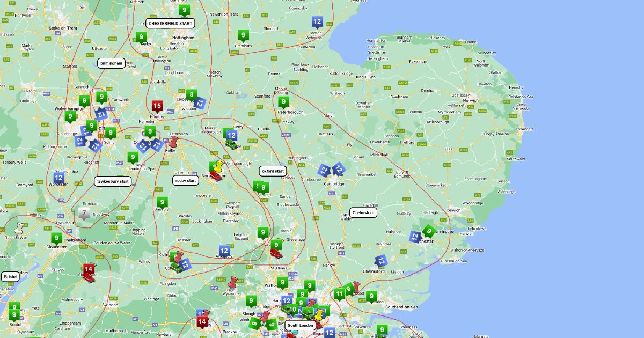Image resolution: width=644 pixels, height=338 pixels.
Task: Select the green 9 marker at Solihull
Action: tap(110, 134)
